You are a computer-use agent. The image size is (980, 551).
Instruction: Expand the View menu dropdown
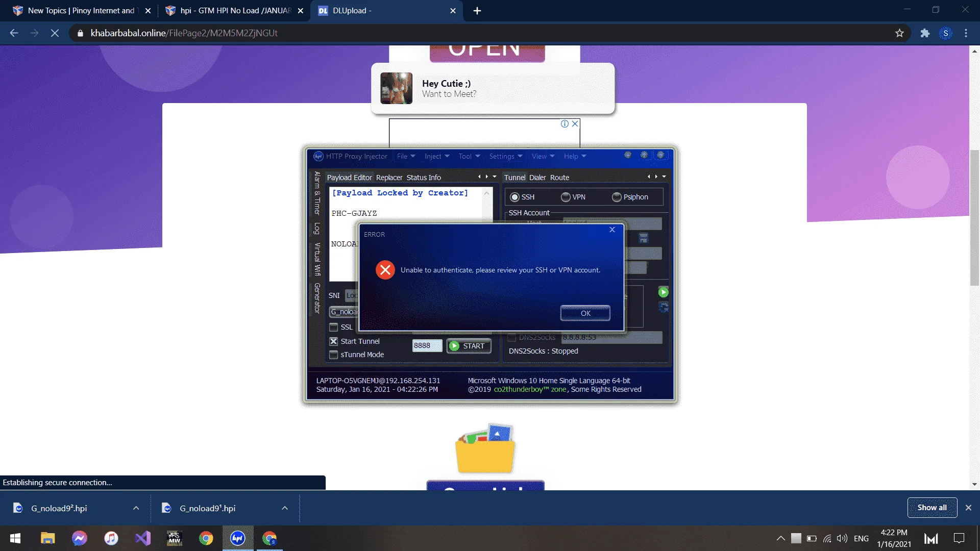(543, 156)
